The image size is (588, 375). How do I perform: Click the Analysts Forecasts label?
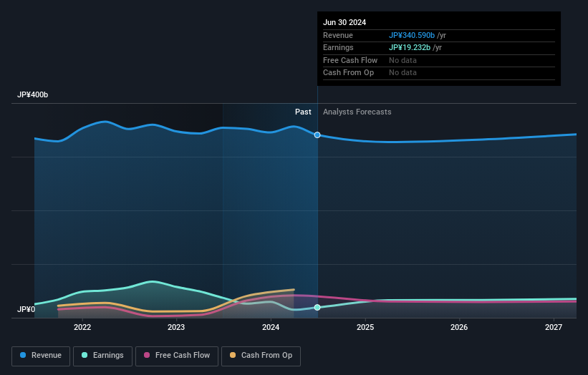357,112
